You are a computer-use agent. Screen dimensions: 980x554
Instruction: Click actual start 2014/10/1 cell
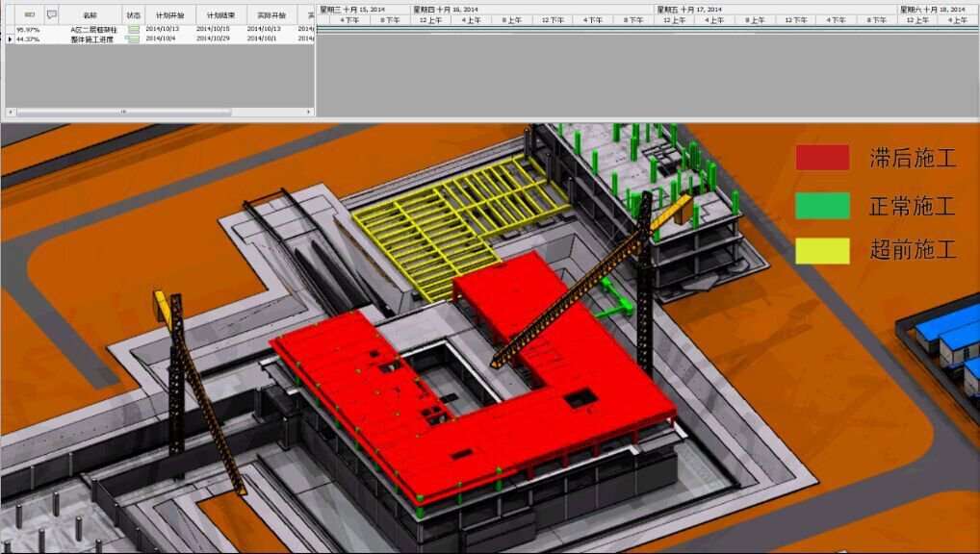click(x=262, y=38)
